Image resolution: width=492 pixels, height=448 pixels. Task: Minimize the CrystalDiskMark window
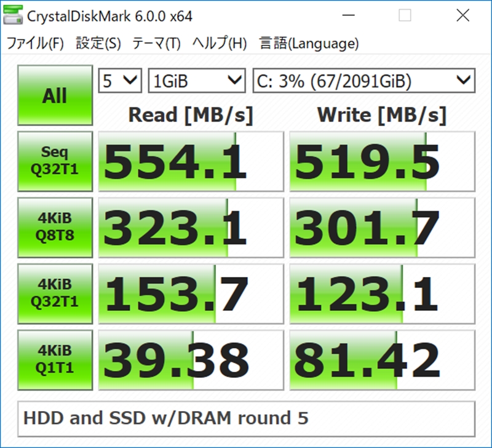pos(348,15)
